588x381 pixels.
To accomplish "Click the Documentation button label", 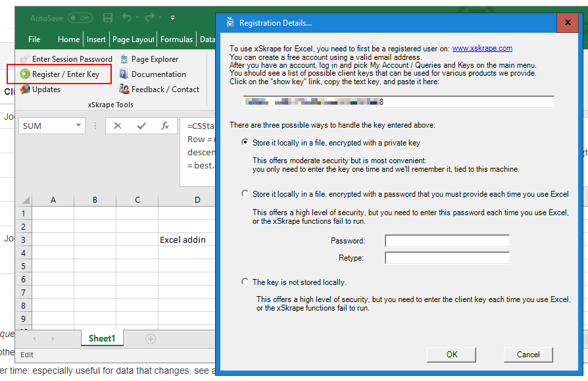I will click(x=159, y=74).
